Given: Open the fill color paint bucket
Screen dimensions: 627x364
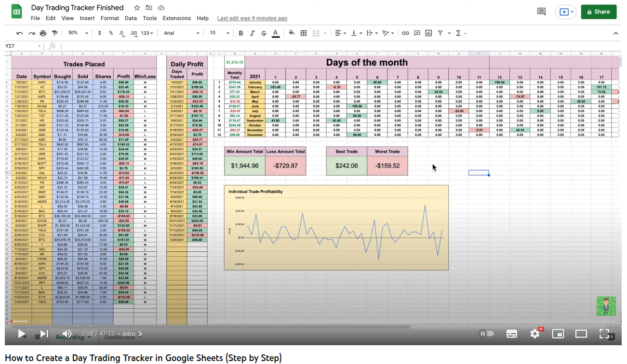Looking at the screenshot, I should (x=291, y=33).
